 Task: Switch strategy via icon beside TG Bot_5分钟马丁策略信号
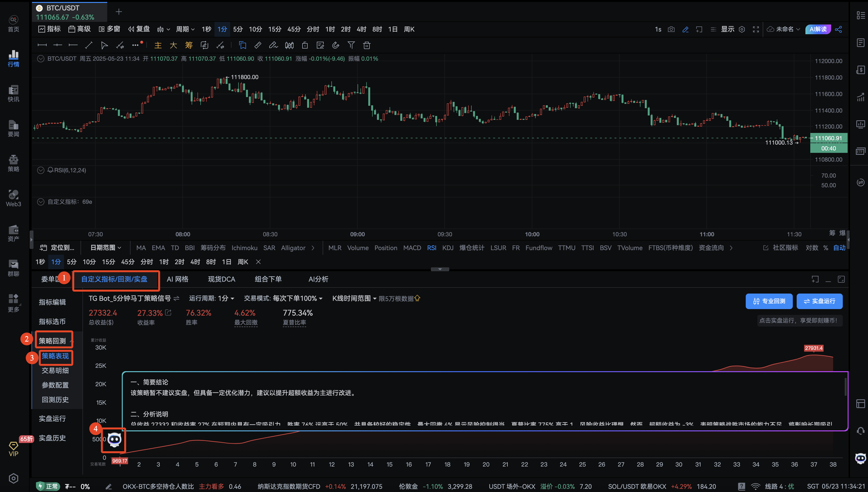coord(176,298)
